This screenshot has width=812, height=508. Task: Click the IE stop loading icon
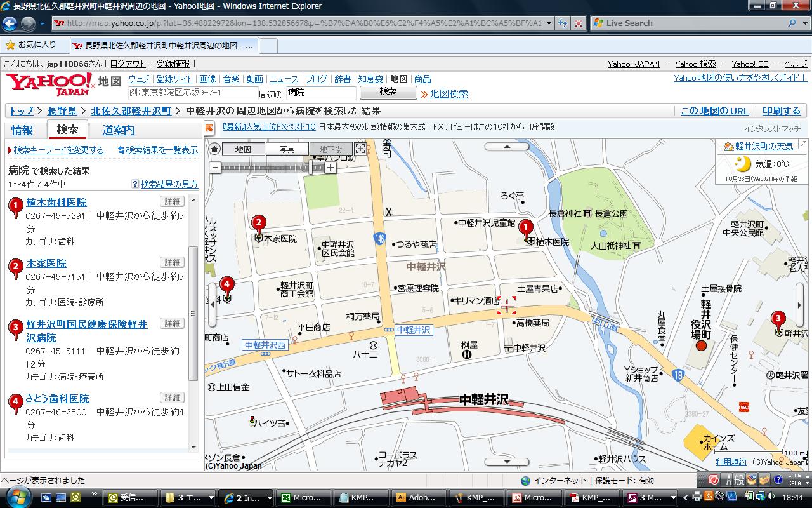tap(579, 23)
